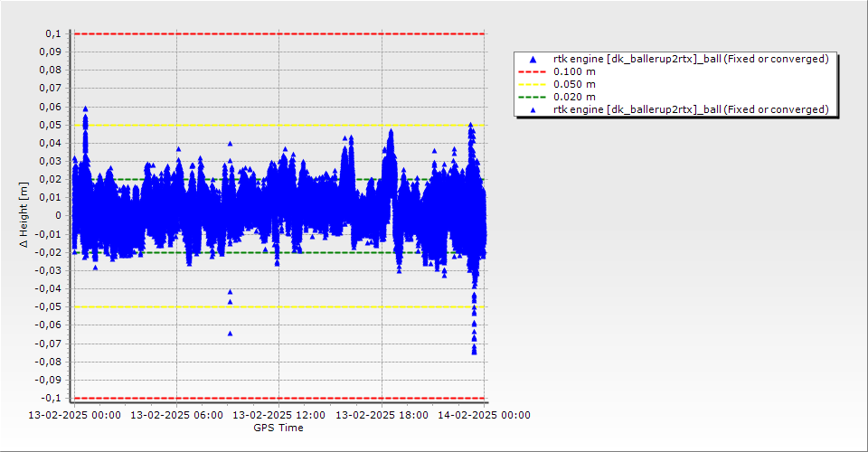Click the -0,06 y-axis label
This screenshot has height=452, width=868.
click(x=48, y=325)
